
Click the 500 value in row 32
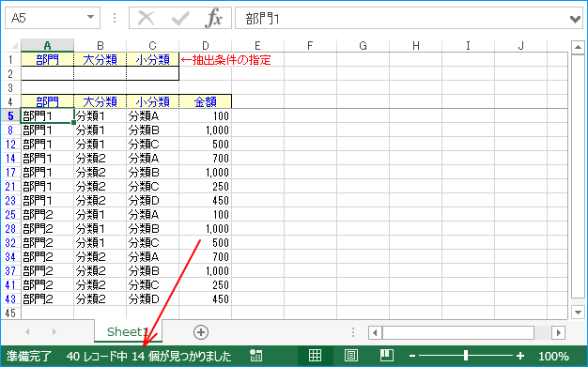pos(205,243)
